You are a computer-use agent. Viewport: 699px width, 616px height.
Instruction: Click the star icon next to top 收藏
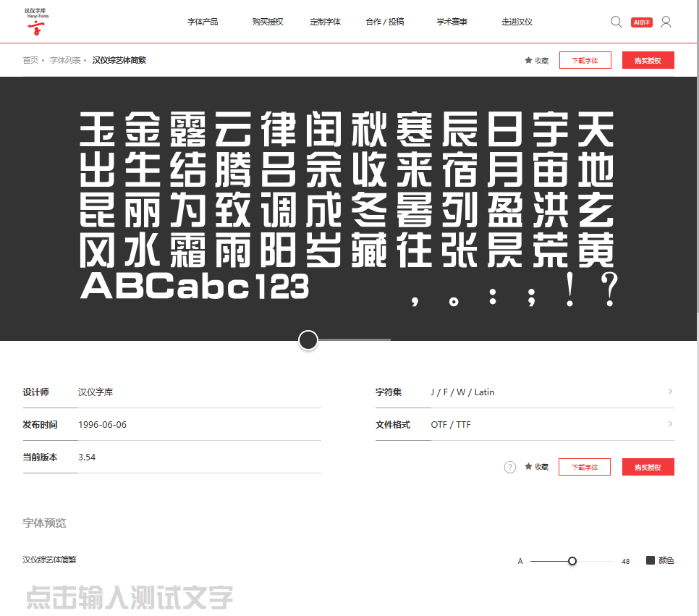point(528,60)
